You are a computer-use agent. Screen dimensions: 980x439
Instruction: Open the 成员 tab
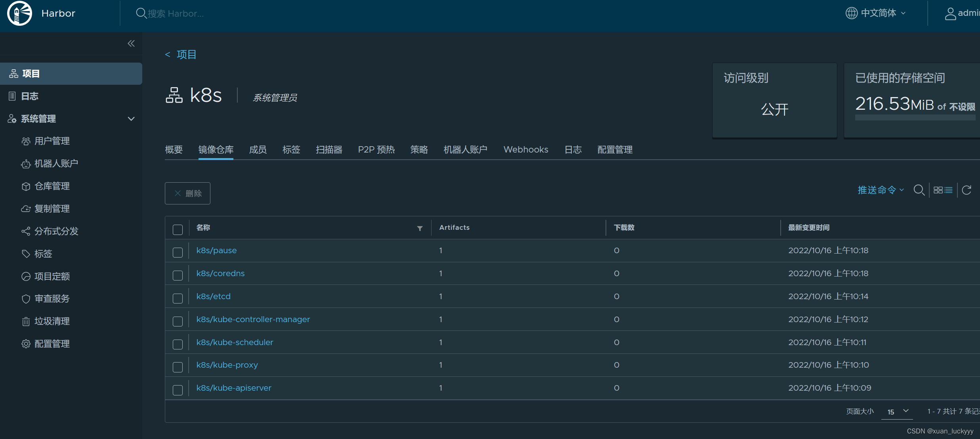tap(258, 150)
